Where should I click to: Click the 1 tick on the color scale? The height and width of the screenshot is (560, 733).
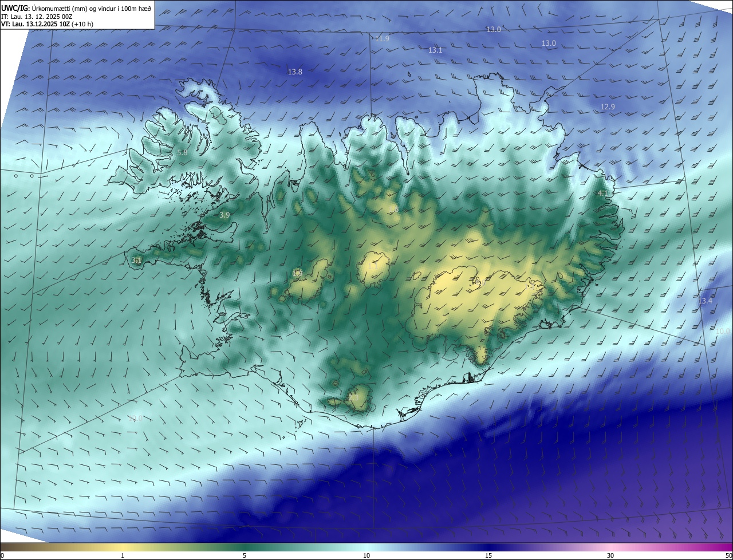pyautogui.click(x=123, y=555)
